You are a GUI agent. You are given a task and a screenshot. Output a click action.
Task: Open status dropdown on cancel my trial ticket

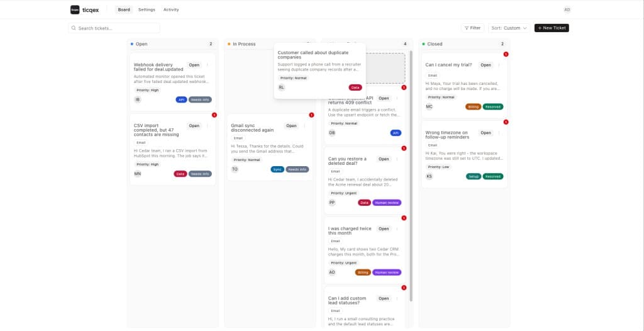(x=486, y=65)
